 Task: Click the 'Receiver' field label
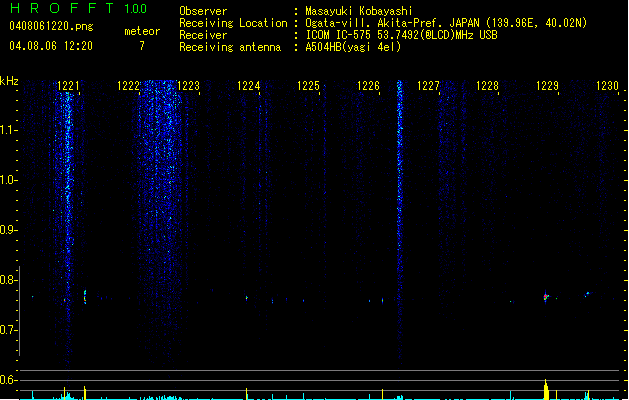coord(203,35)
